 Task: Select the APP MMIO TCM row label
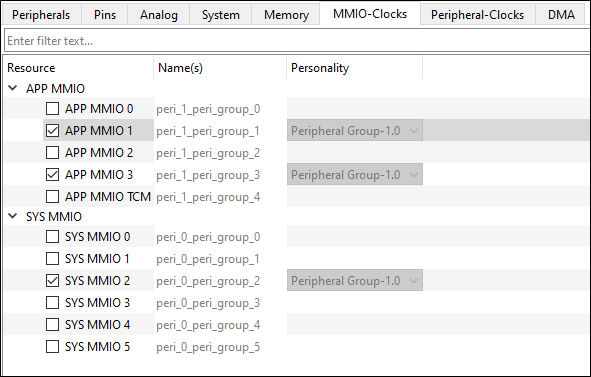pos(108,196)
